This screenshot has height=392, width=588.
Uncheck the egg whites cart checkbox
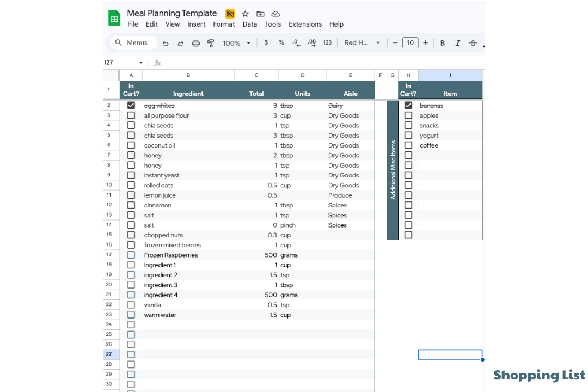coord(131,106)
